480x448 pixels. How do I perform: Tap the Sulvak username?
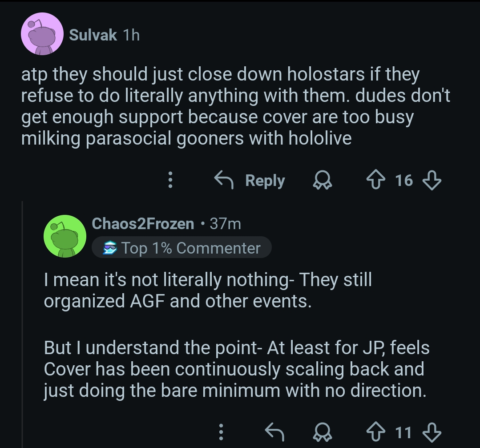93,35
